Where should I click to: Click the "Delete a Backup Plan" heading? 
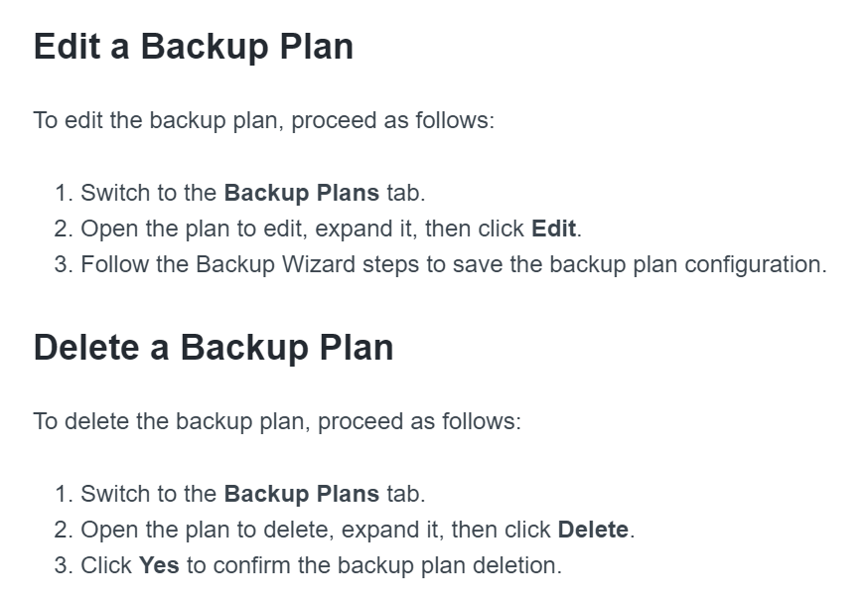214,347
